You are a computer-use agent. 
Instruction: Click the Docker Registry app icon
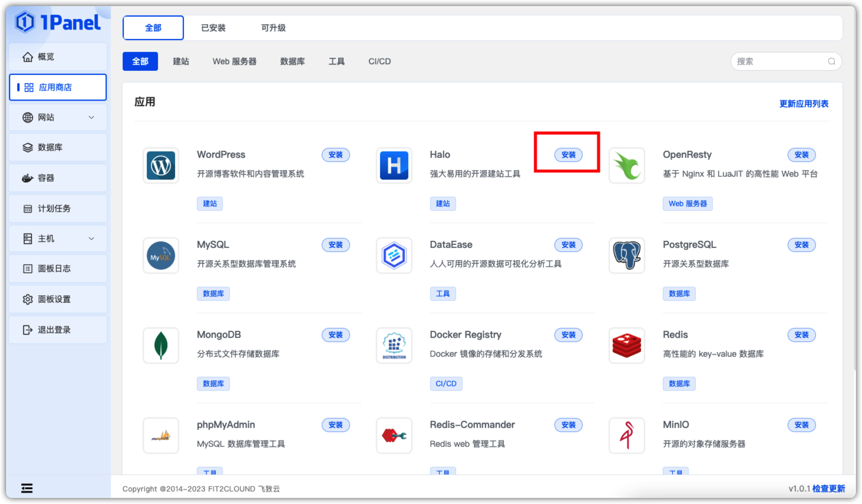click(394, 346)
